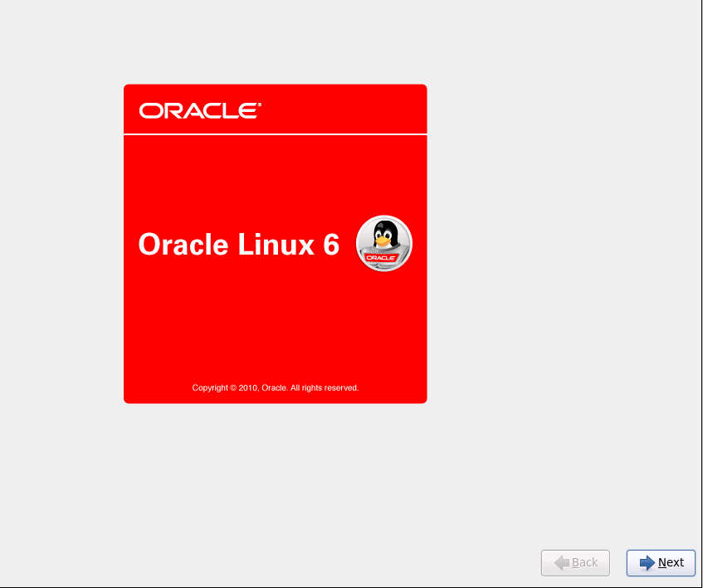
Task: Select the Oracle Linux 6 title text
Action: tap(239, 245)
